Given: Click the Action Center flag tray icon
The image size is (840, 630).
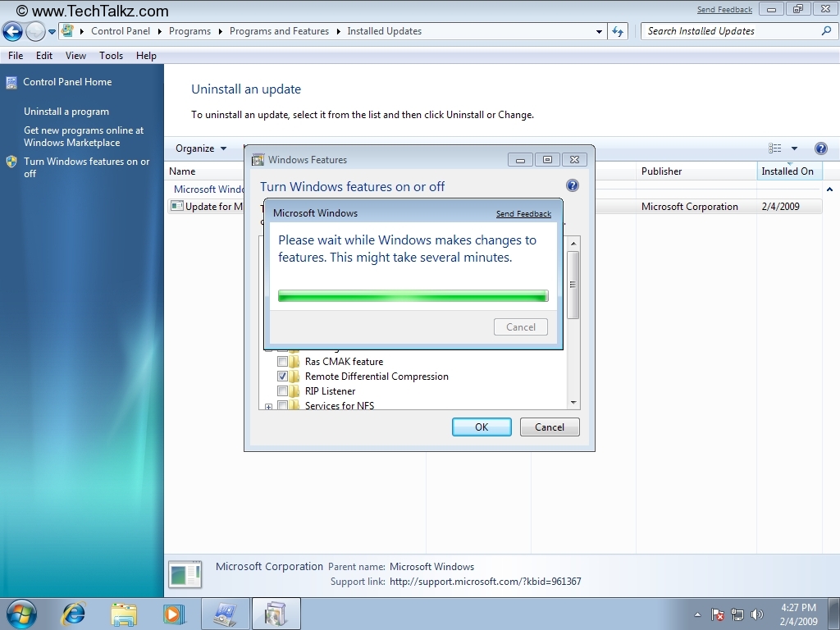Looking at the screenshot, I should pyautogui.click(x=718, y=614).
